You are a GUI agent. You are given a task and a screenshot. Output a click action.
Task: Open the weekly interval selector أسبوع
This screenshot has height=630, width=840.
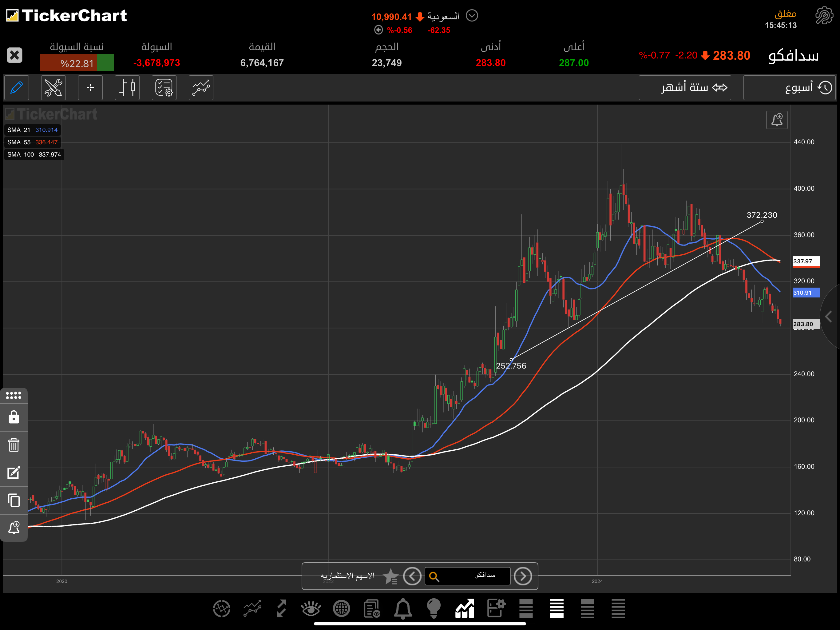pos(789,88)
